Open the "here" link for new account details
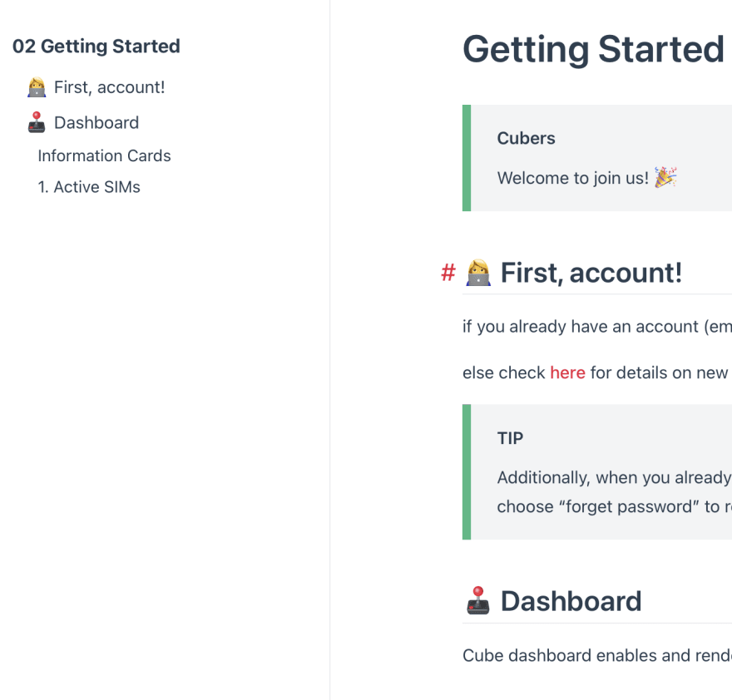 pyautogui.click(x=567, y=372)
